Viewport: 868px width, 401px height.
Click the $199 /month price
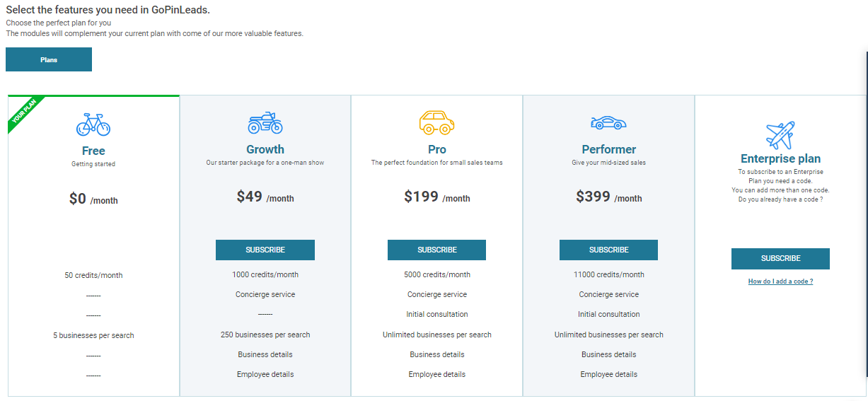coord(437,197)
